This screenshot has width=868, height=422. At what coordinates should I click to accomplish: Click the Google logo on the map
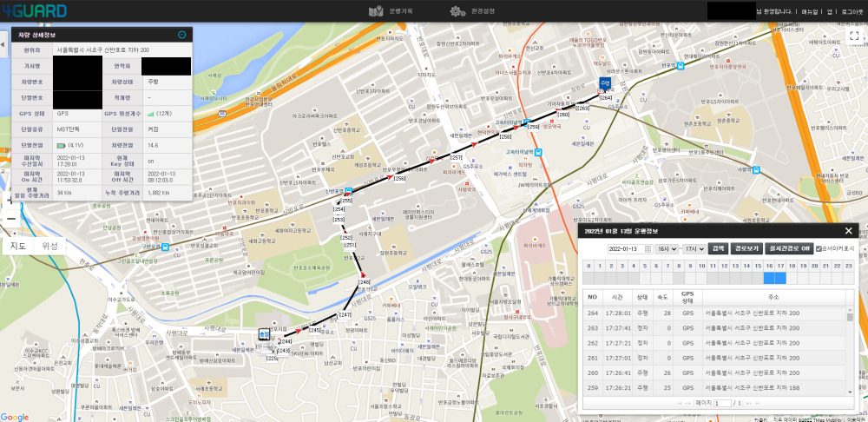pyautogui.click(x=15, y=417)
